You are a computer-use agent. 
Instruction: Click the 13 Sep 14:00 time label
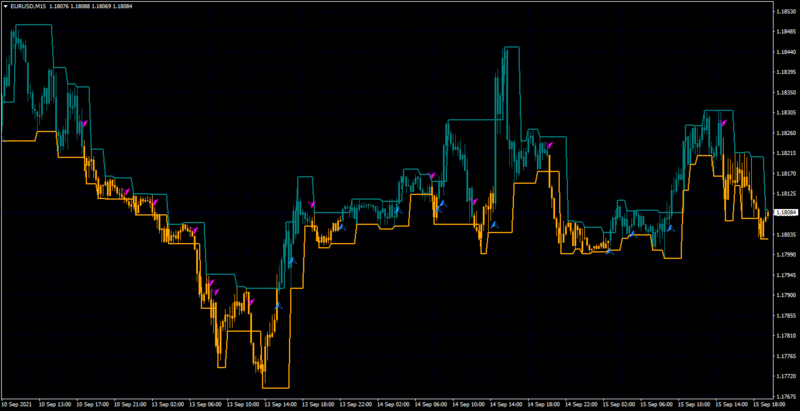coord(282,404)
